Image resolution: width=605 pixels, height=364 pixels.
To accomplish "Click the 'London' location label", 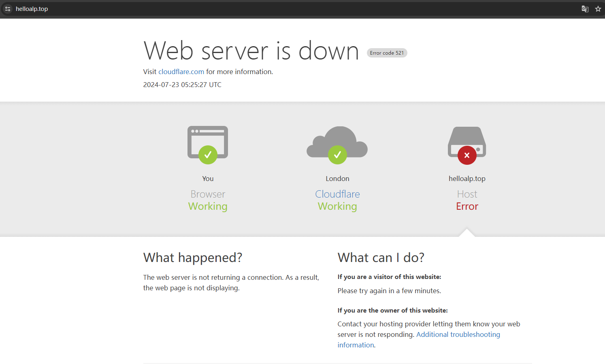I will 337,179.
